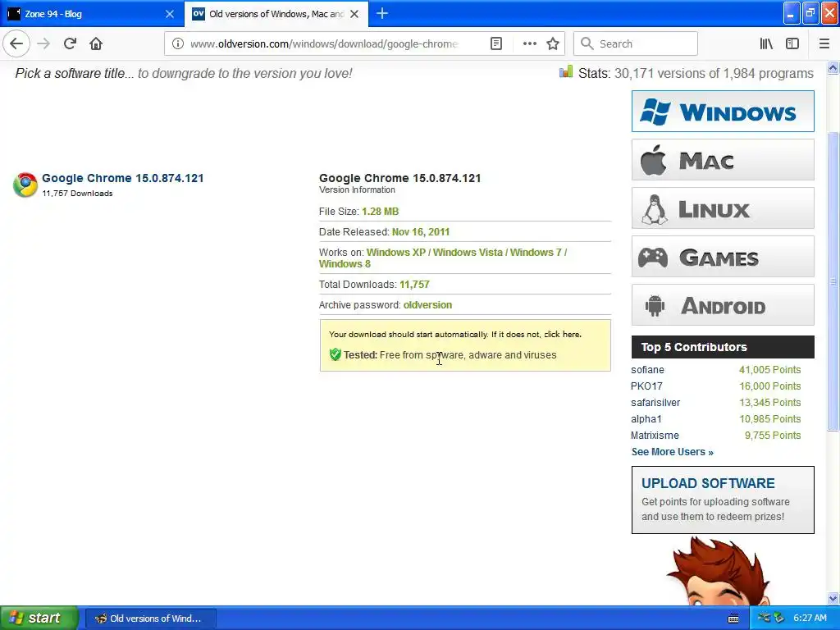Click the green Tested shield icon

336,354
